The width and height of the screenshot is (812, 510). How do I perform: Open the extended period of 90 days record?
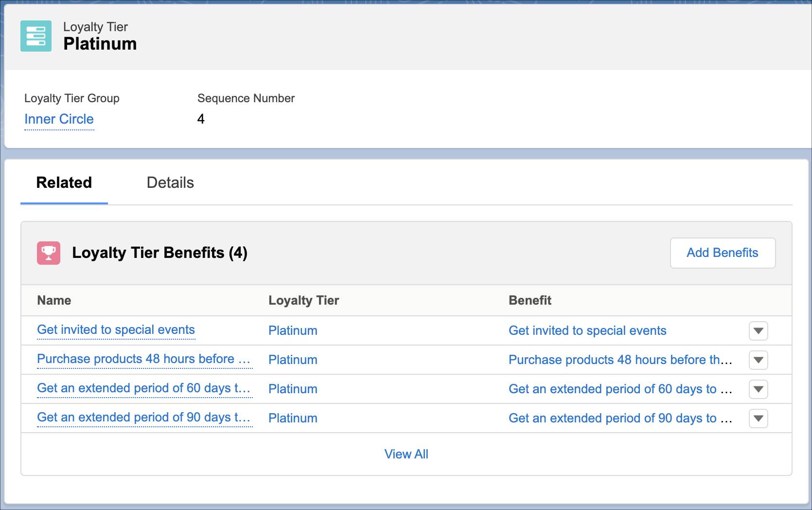144,418
